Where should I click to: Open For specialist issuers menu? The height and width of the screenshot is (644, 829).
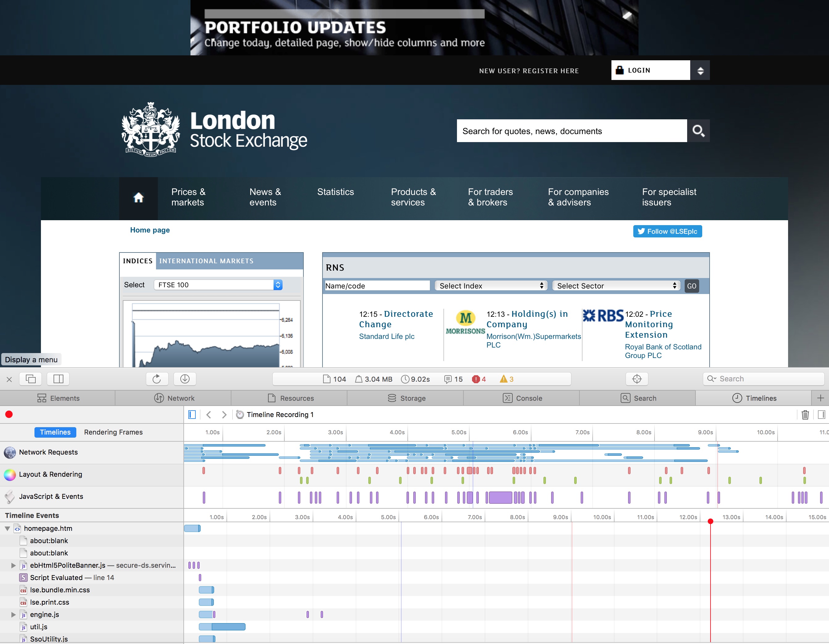point(669,197)
